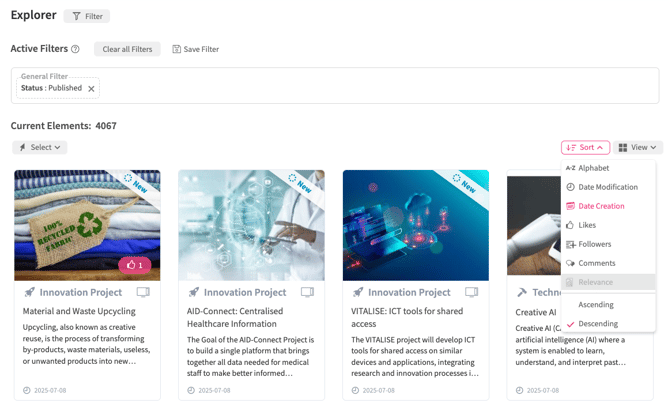Open the Select dropdown
This screenshot has width=668, height=411.
tap(40, 147)
